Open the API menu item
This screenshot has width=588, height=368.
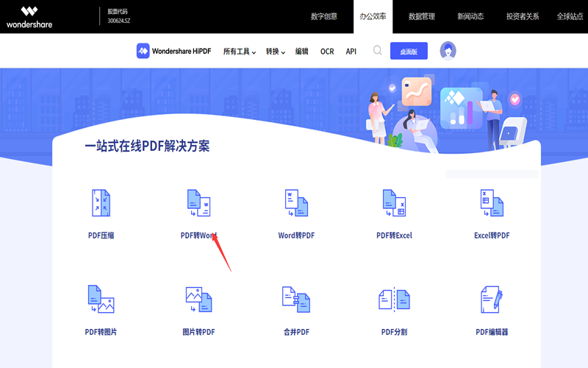click(351, 52)
